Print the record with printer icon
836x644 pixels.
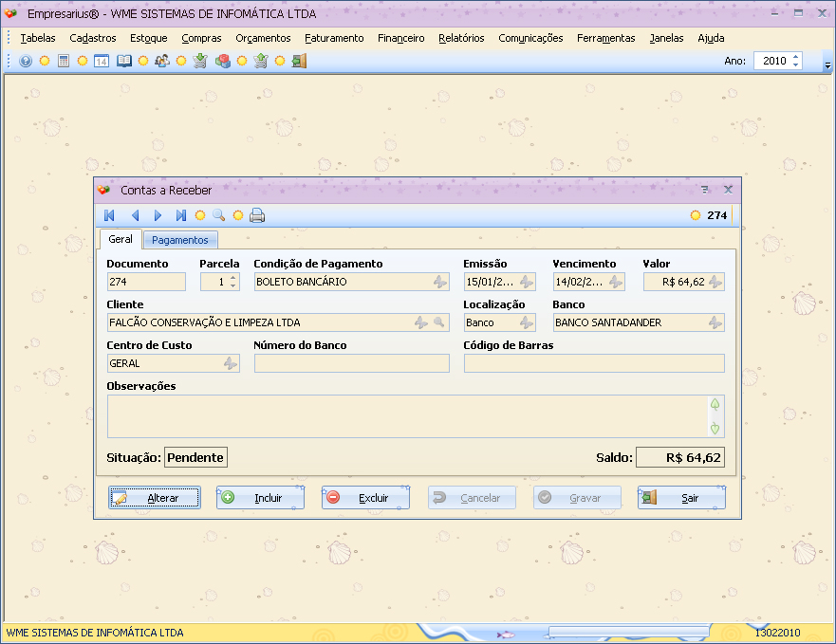tap(257, 215)
